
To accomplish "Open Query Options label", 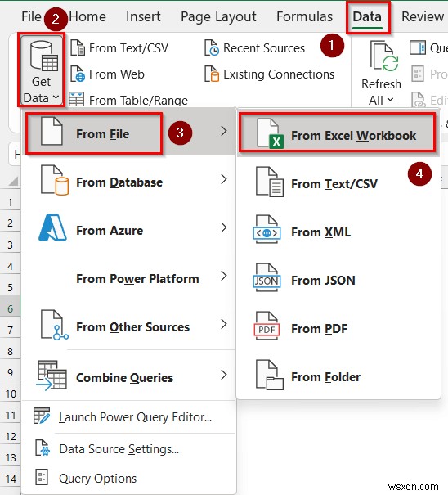I will tap(98, 479).
